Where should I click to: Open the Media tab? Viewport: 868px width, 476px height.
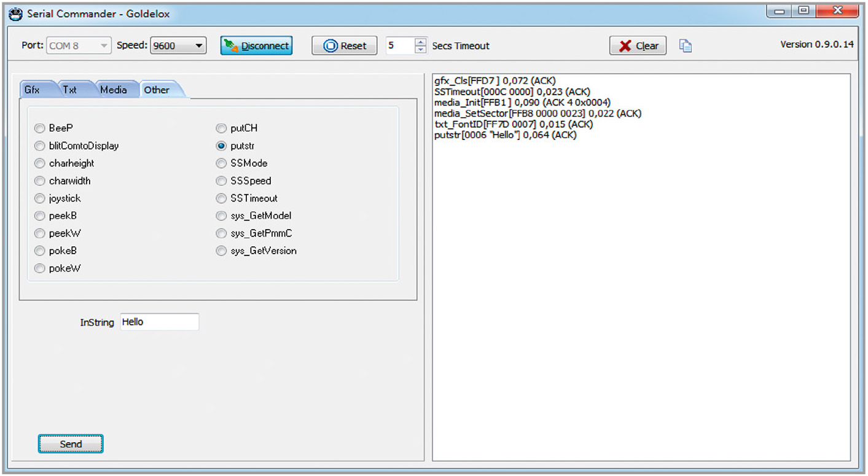[x=114, y=90]
